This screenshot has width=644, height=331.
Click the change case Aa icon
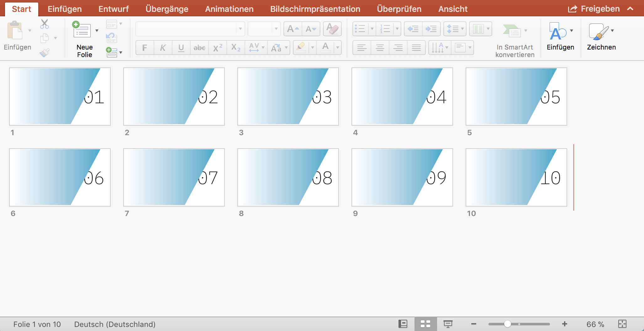[276, 48]
